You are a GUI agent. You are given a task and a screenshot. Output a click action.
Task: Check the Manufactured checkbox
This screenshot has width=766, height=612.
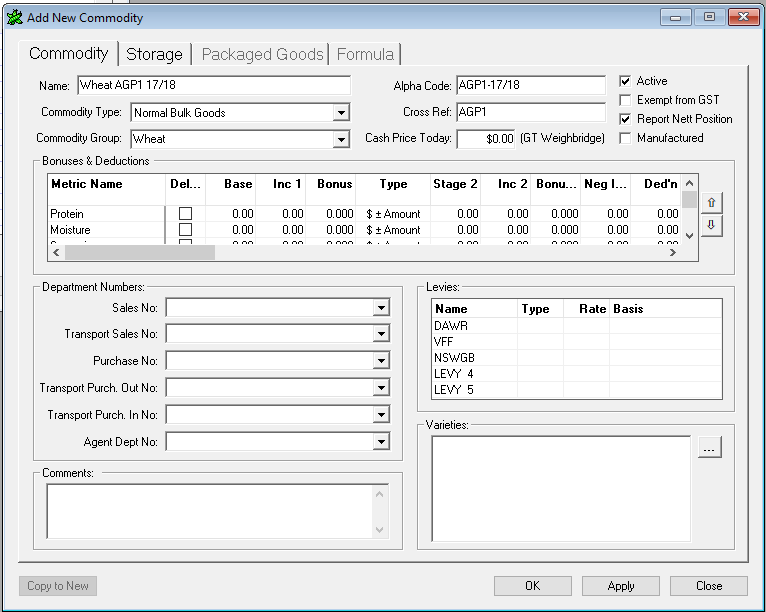[x=625, y=138]
